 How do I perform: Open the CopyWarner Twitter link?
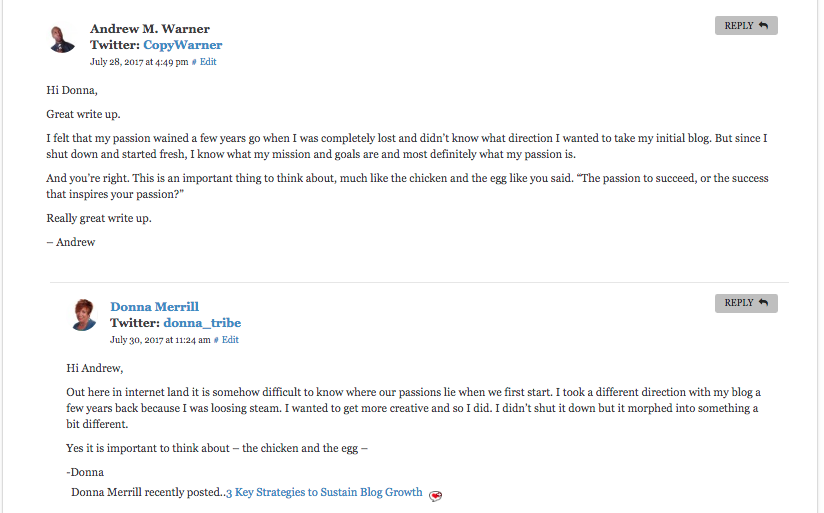[x=182, y=45]
